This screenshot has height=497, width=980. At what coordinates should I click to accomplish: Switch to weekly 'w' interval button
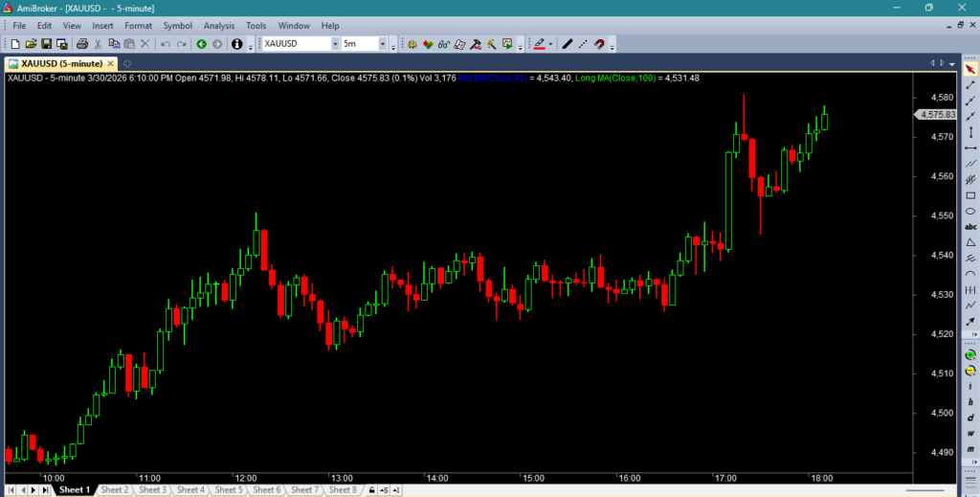pos(970,433)
